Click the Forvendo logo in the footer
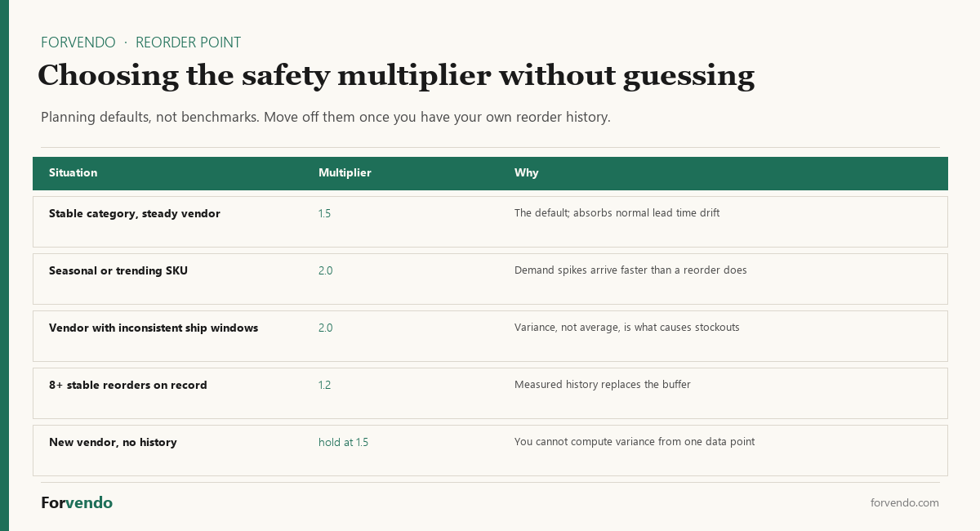 pyautogui.click(x=77, y=502)
